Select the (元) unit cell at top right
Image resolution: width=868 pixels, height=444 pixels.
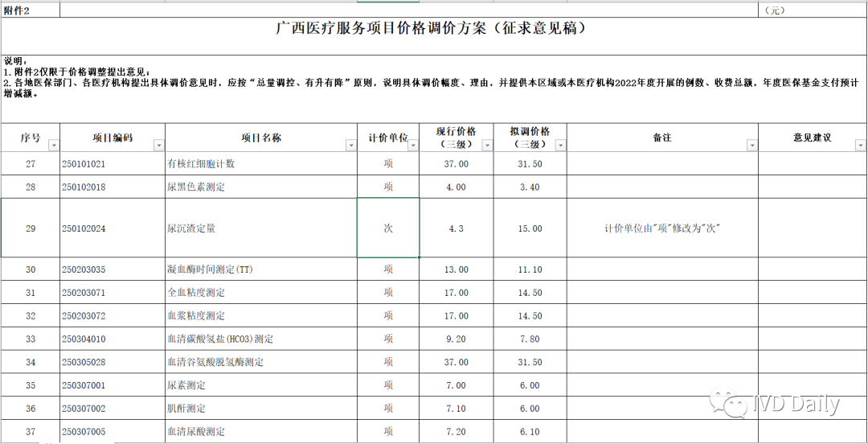[812, 10]
